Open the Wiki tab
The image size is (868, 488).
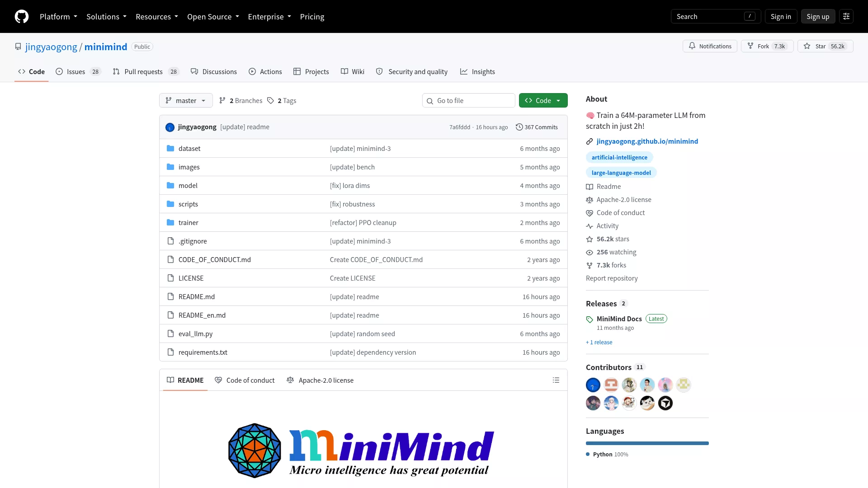pos(353,72)
